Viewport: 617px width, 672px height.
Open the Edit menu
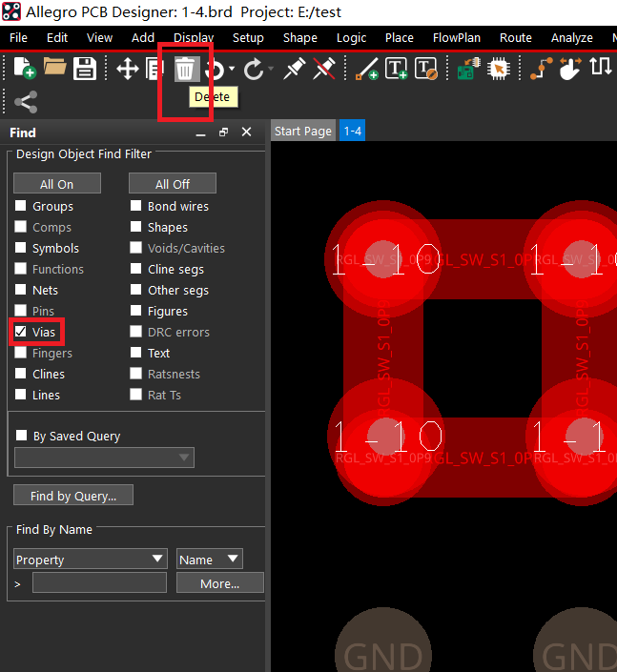point(57,38)
